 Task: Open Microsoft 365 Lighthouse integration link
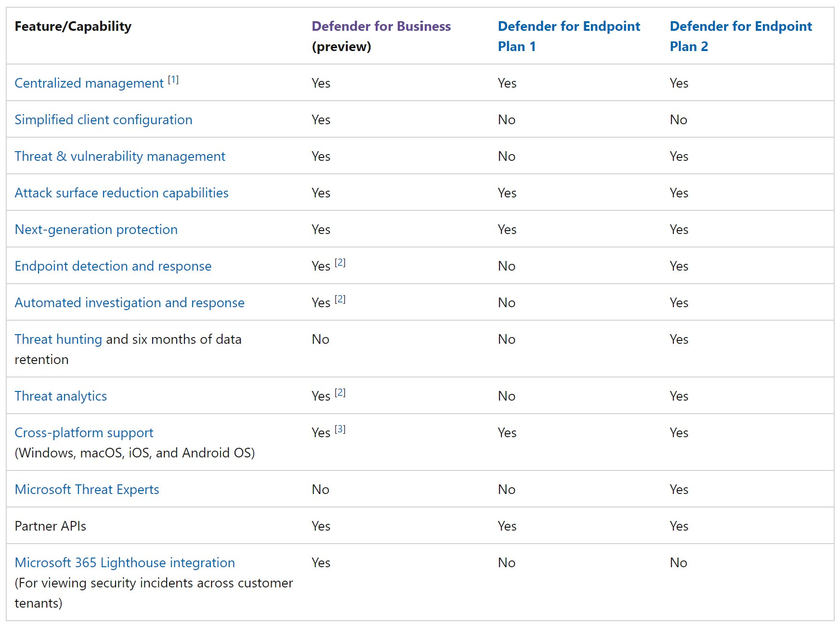click(125, 563)
